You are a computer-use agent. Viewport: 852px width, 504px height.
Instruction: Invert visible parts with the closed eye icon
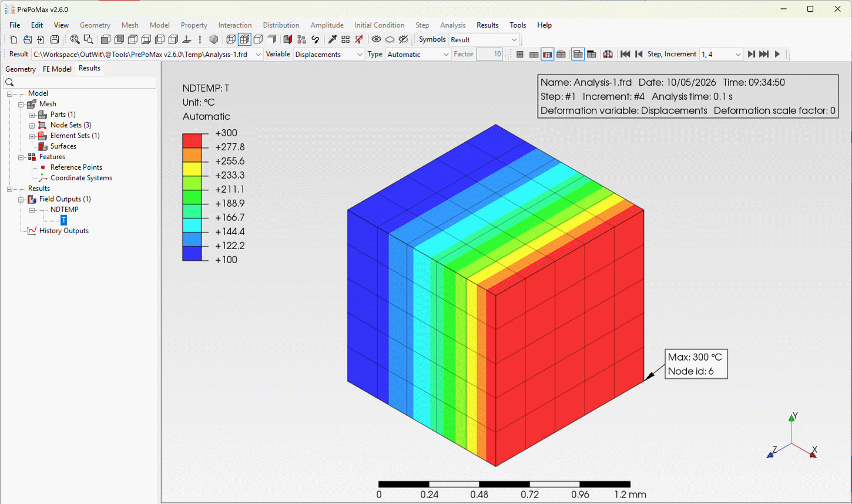[390, 39]
